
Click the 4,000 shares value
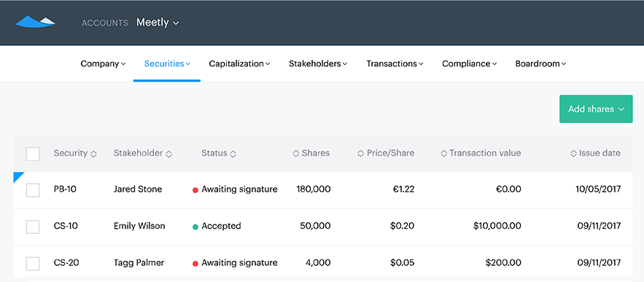pos(318,263)
